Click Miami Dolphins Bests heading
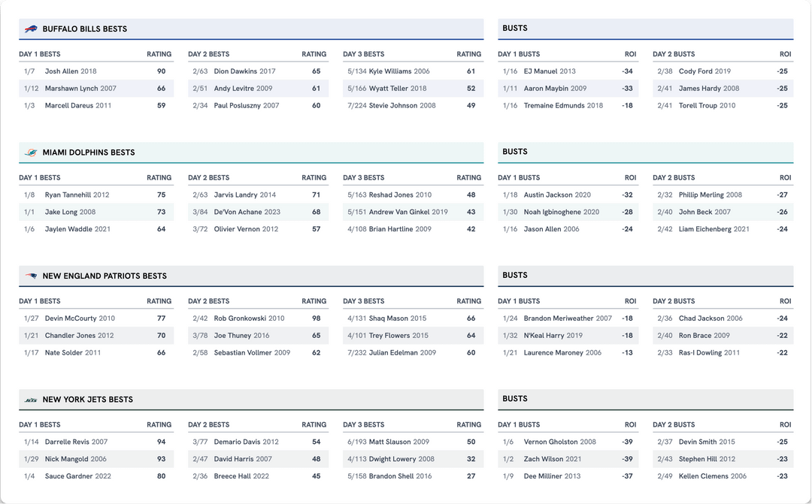 coord(89,152)
